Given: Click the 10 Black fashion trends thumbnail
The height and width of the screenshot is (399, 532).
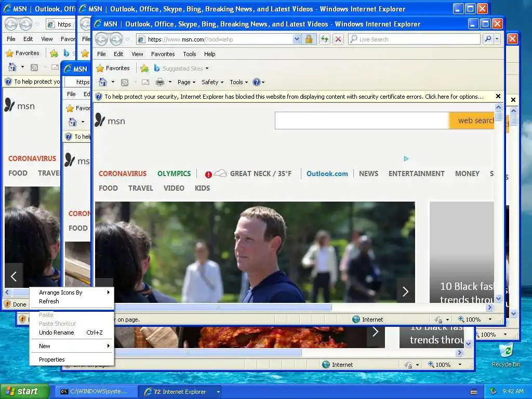Looking at the screenshot, I should click(462, 252).
